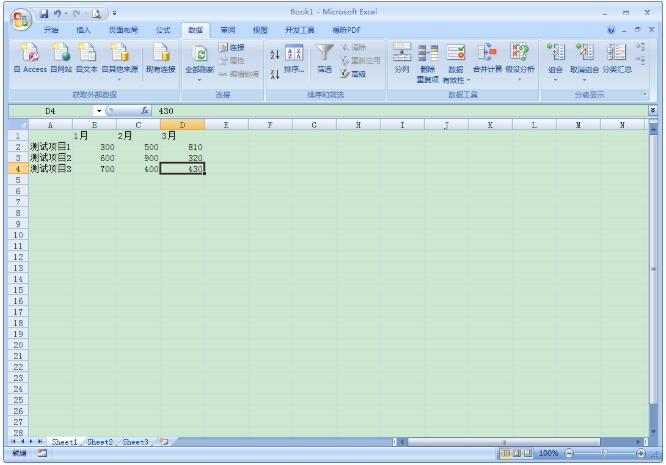This screenshot has height=465, width=666.
Task: Click the Advanced filter button
Action: coord(353,74)
